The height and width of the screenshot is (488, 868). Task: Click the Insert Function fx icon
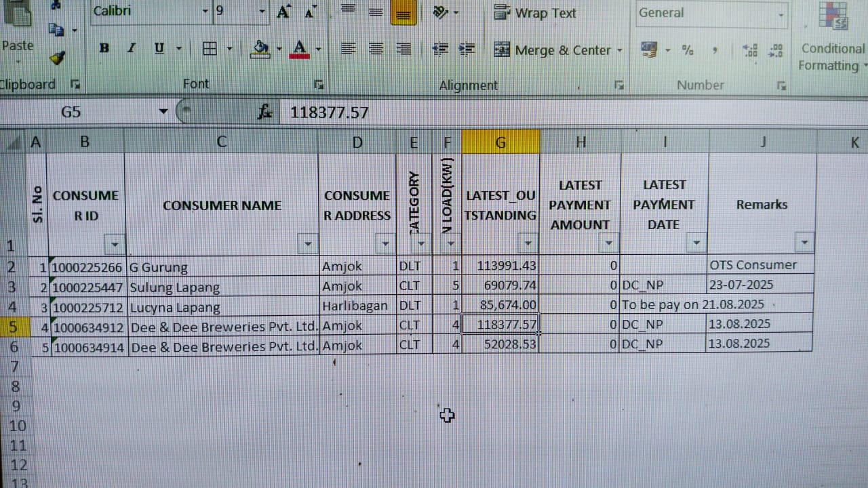pos(264,112)
